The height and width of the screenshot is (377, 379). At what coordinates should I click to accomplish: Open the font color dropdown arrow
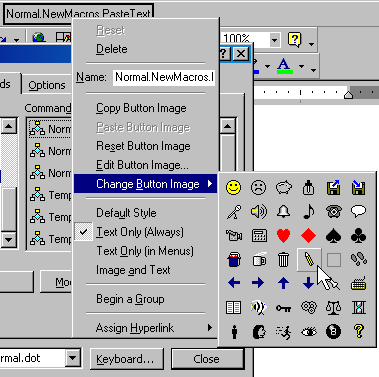click(x=301, y=66)
